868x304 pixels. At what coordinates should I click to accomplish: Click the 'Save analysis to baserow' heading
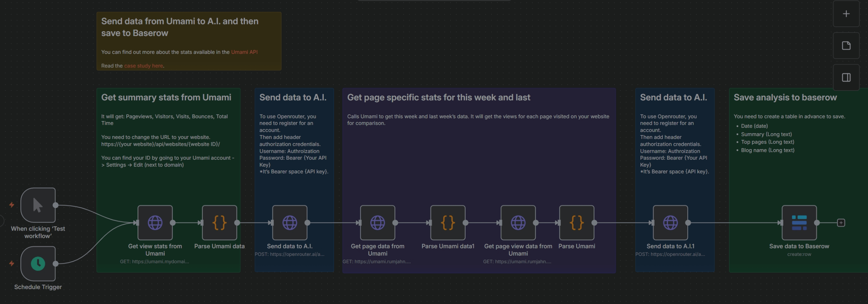785,98
